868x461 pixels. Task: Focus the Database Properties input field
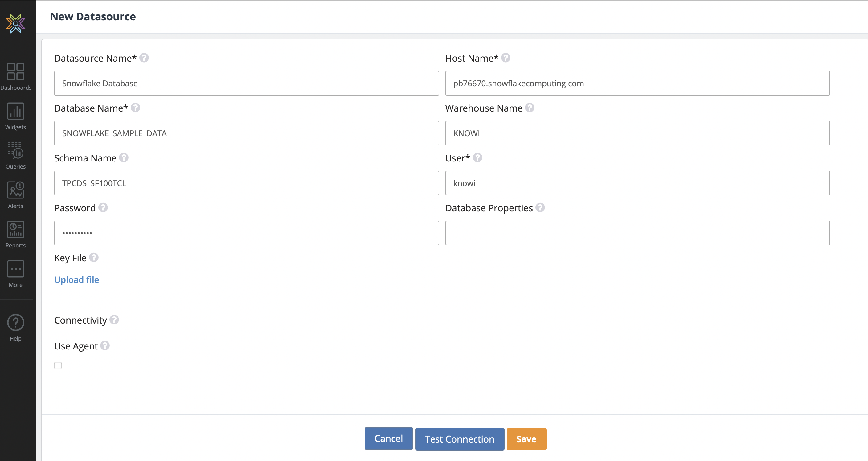click(x=637, y=233)
